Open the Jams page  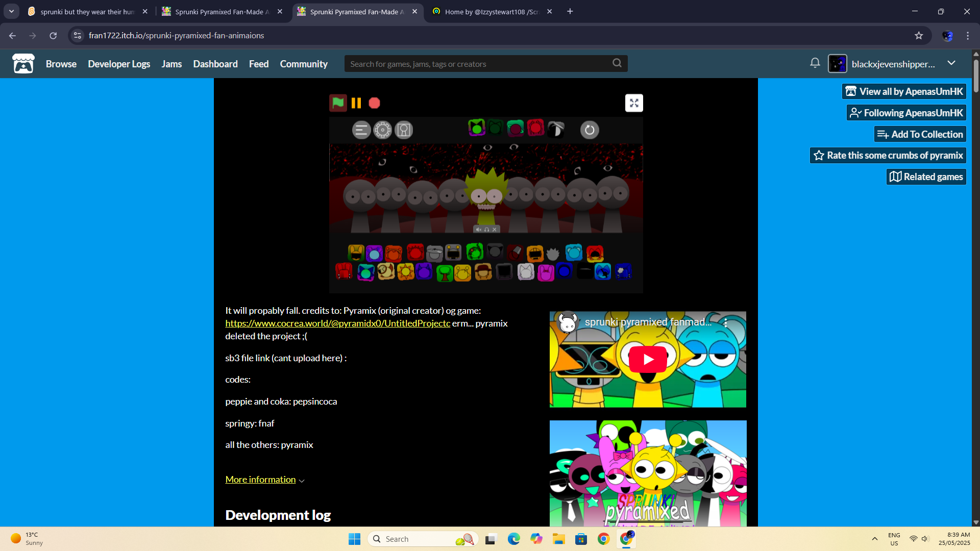click(x=171, y=64)
